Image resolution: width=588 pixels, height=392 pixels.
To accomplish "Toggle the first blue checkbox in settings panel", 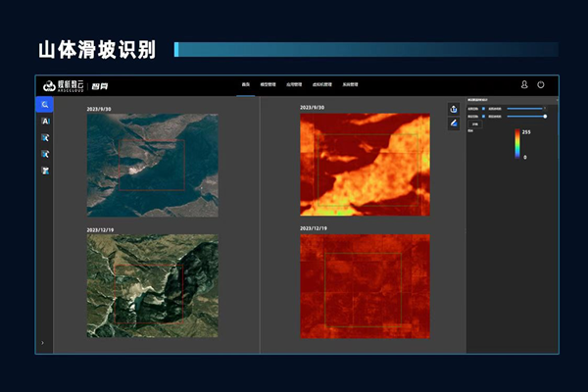I will tap(483, 109).
